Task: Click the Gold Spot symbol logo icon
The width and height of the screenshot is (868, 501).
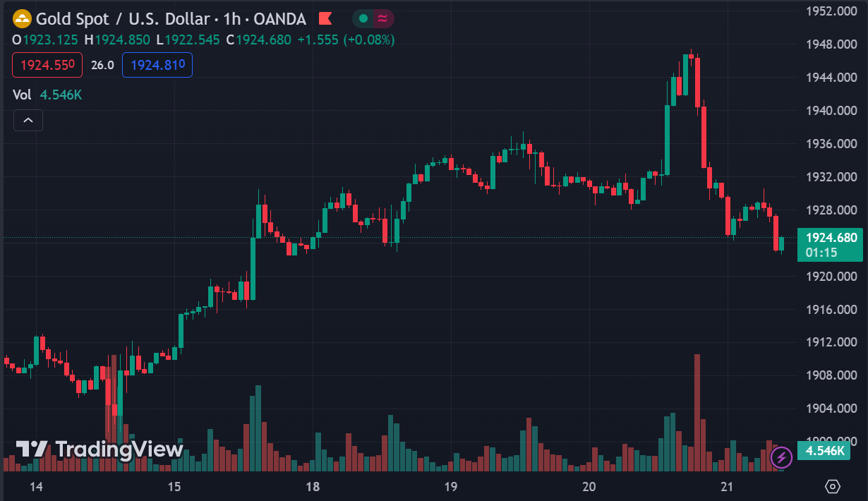Action: click(x=23, y=19)
